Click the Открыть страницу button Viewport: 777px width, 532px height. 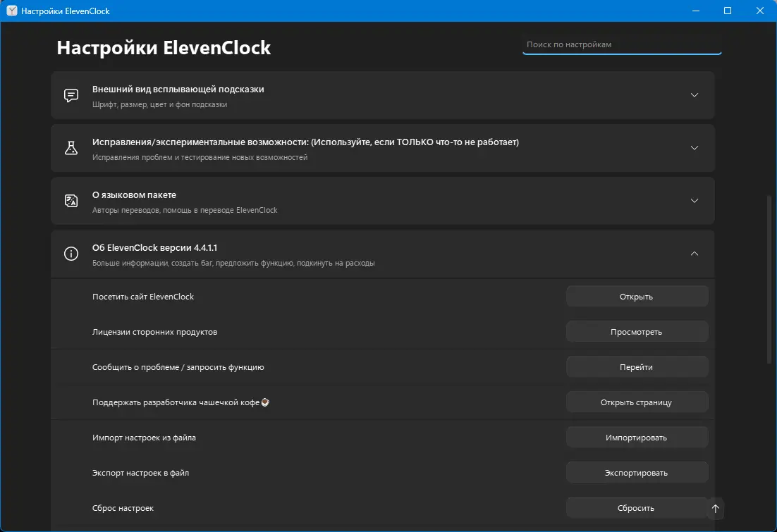click(x=637, y=402)
